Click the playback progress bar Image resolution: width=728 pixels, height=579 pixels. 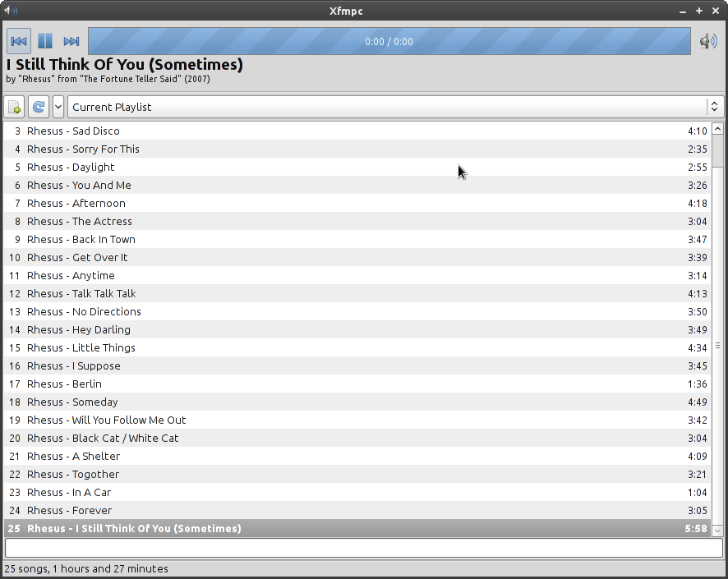pos(389,42)
